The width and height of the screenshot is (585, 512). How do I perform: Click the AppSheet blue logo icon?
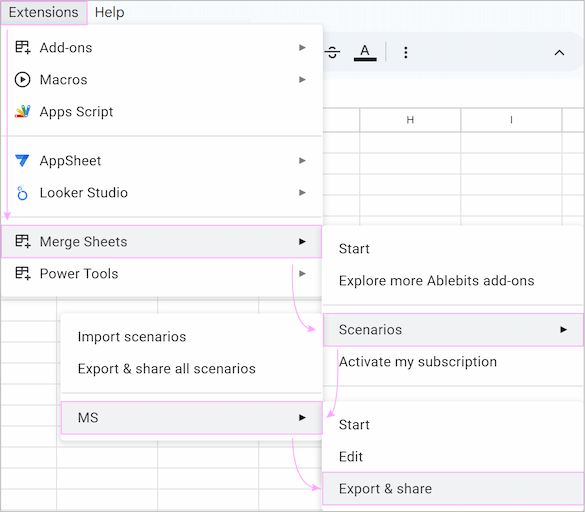tap(22, 160)
